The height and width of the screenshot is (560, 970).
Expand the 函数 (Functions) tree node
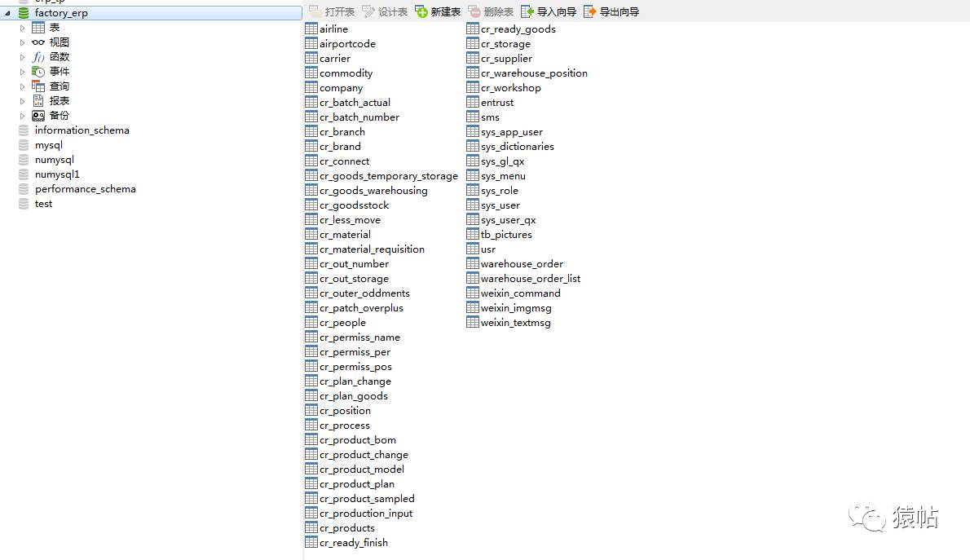[x=22, y=57]
